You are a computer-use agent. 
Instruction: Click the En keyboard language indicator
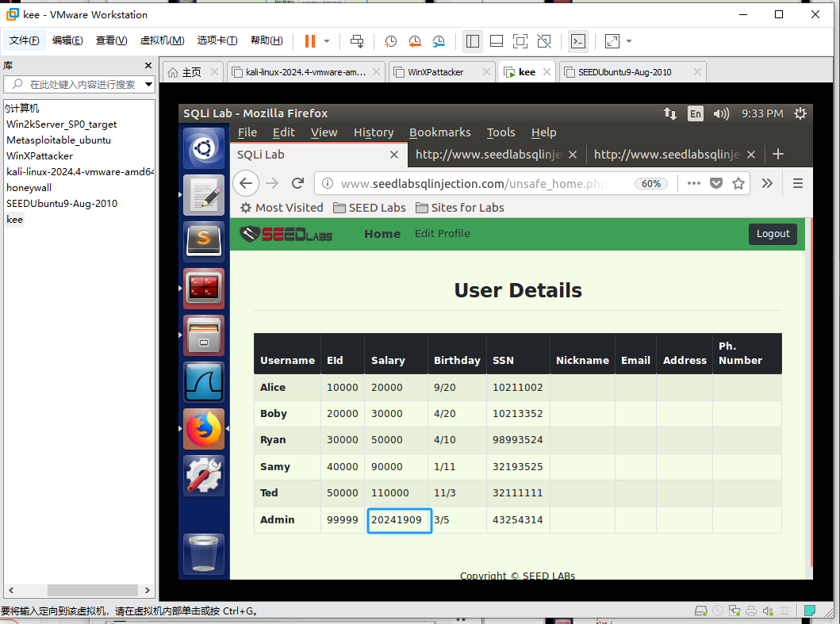pyautogui.click(x=696, y=113)
